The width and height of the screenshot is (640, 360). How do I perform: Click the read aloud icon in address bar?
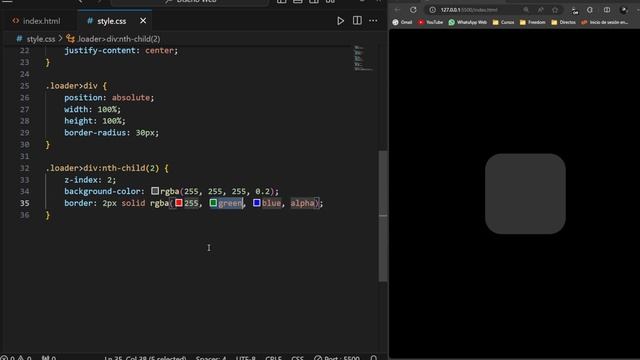click(540, 10)
